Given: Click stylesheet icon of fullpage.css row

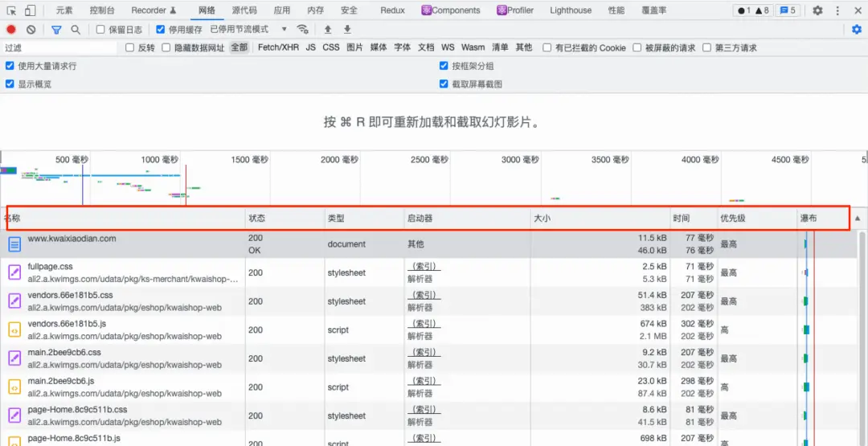Looking at the screenshot, I should pyautogui.click(x=15, y=272).
